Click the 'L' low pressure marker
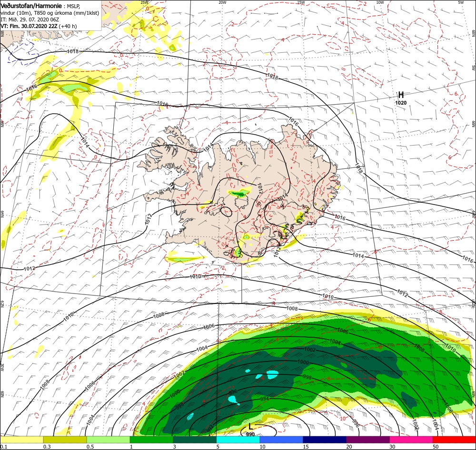This screenshot has width=476, height=450. [250, 426]
